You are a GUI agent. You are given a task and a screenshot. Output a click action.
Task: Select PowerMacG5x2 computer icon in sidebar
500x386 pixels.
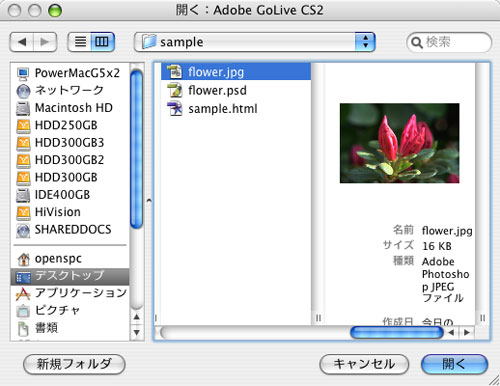(x=23, y=73)
